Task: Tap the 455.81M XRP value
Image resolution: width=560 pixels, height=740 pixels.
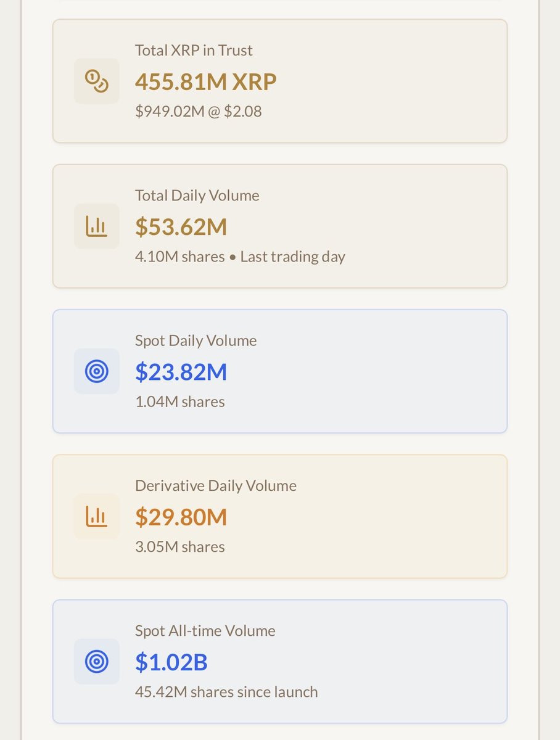Action: 205,81
